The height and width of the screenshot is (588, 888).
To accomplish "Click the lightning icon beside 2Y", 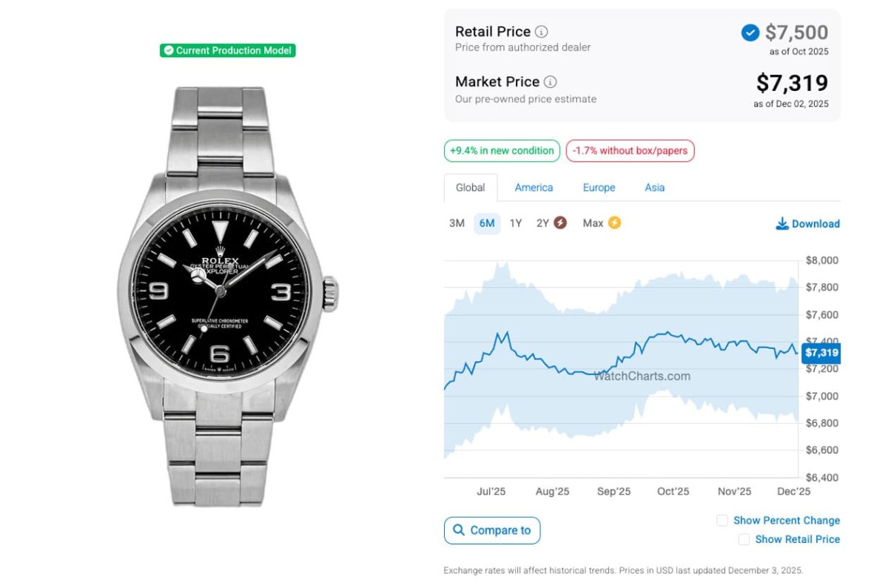I will [560, 223].
